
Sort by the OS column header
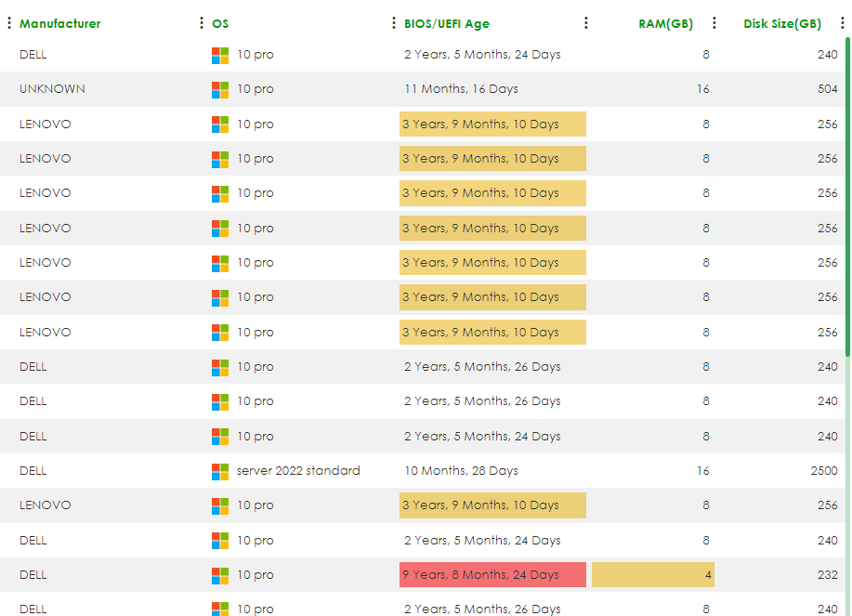[220, 23]
